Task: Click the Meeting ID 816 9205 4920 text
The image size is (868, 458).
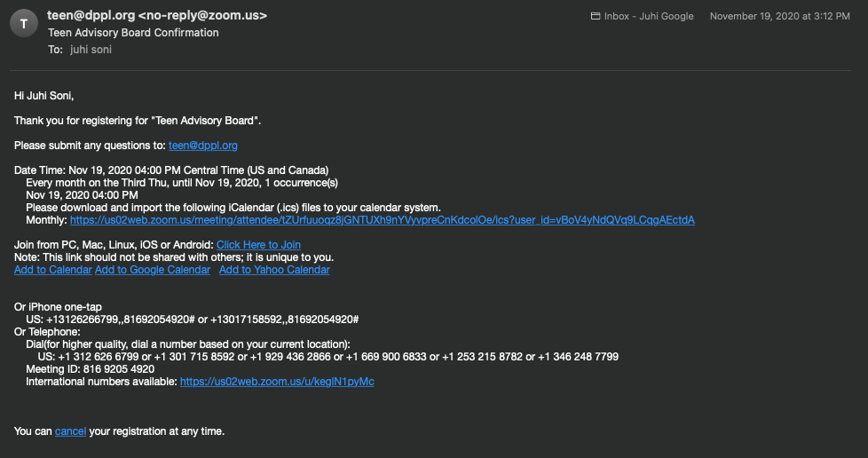Action: [91, 369]
